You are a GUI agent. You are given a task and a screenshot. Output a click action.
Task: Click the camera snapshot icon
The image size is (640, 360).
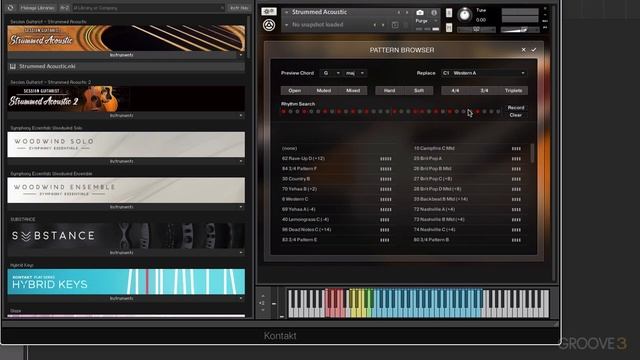point(420,13)
